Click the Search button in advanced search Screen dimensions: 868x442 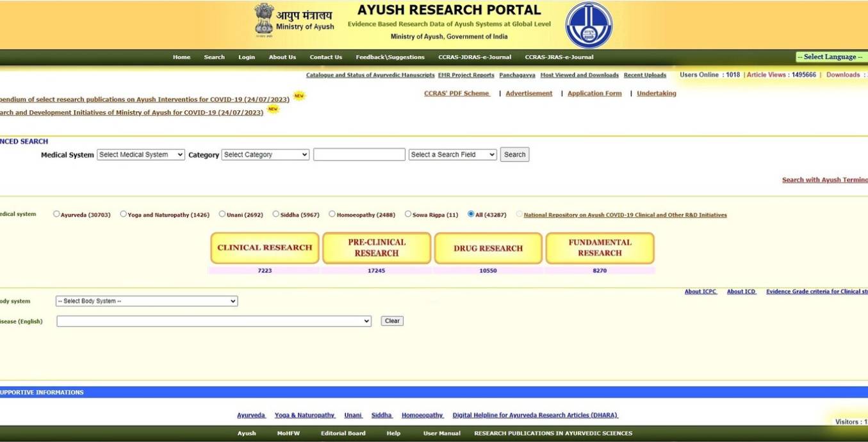[x=514, y=154]
